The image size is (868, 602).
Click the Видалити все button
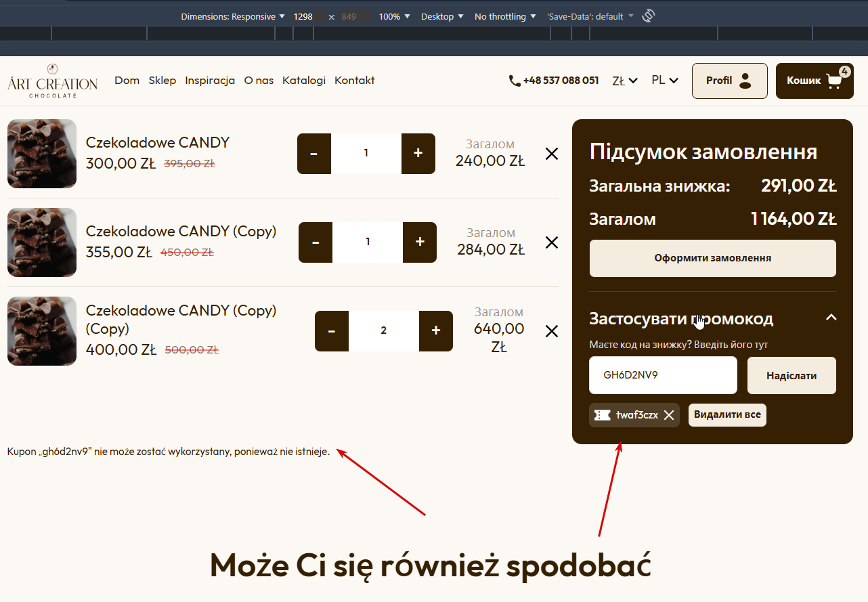tap(727, 415)
